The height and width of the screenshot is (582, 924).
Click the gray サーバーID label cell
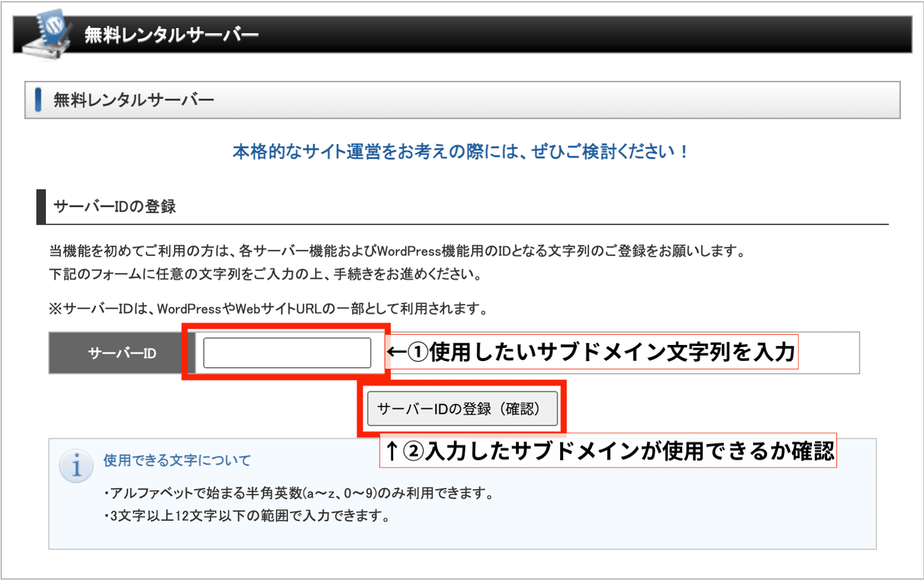[122, 353]
